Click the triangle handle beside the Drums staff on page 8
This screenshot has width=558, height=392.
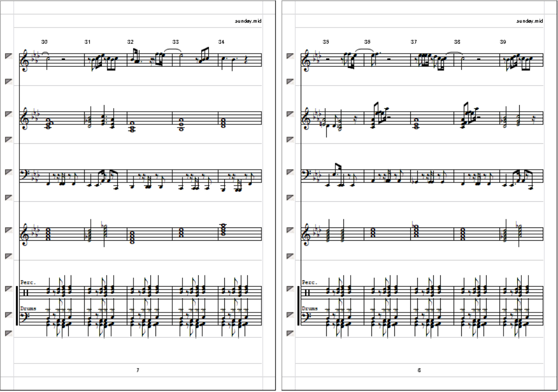click(x=290, y=315)
